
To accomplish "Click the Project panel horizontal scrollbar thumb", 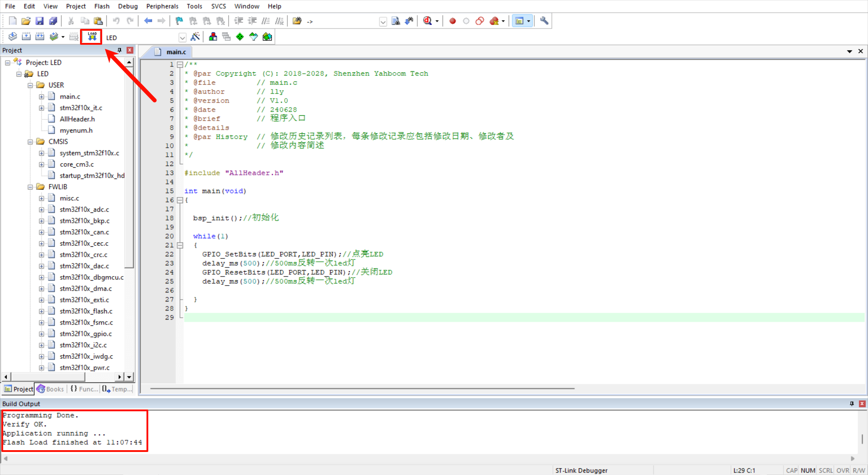I will [48, 377].
